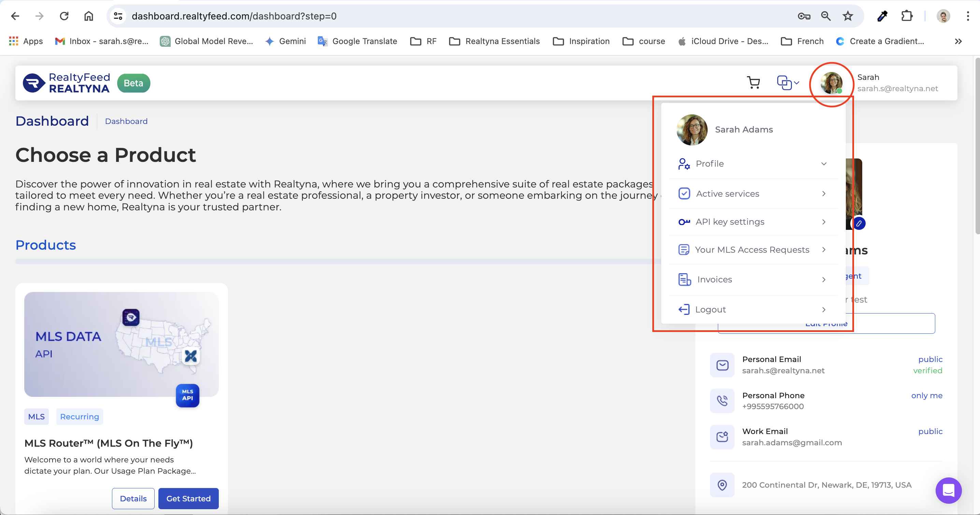Open the workspace switcher icon dropdown
This screenshot has height=515, width=980.
coord(788,83)
